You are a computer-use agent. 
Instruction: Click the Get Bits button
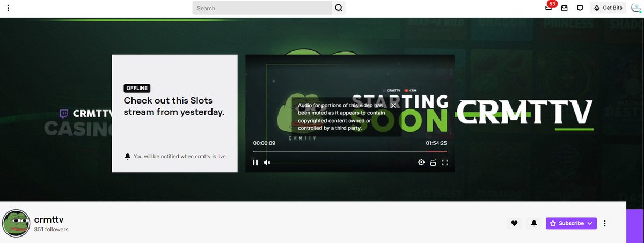click(x=608, y=8)
